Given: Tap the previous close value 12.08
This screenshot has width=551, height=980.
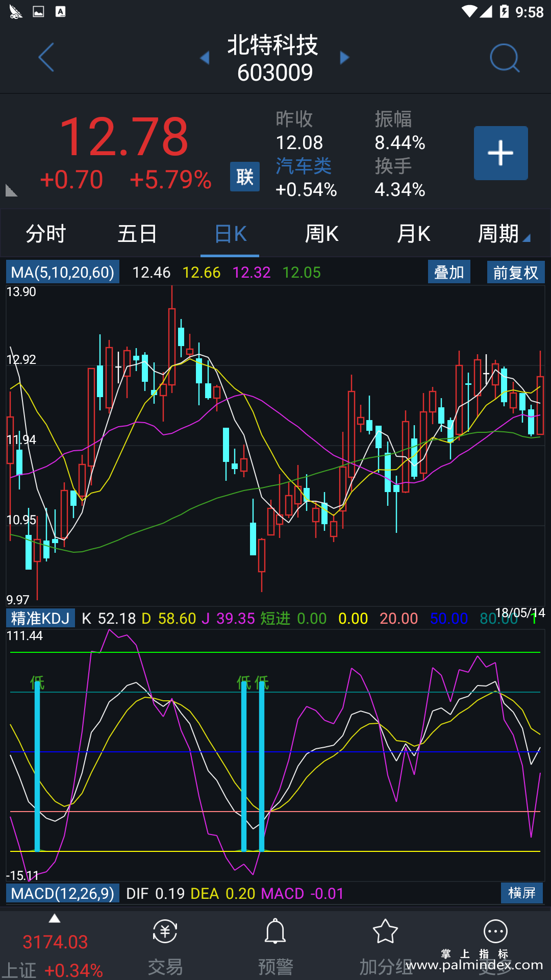Looking at the screenshot, I should (299, 142).
